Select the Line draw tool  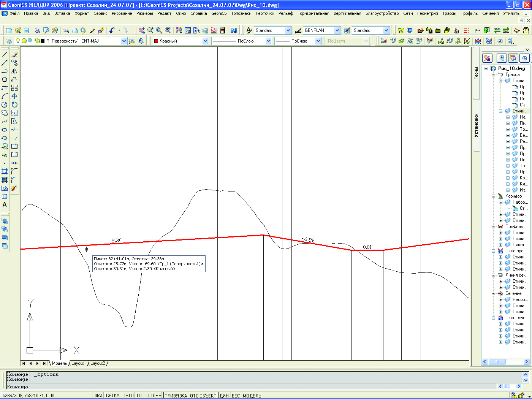pos(5,55)
